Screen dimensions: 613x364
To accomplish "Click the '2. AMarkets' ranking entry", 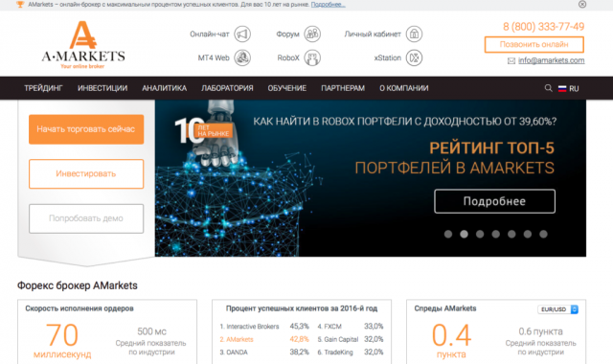I will pyautogui.click(x=237, y=339).
